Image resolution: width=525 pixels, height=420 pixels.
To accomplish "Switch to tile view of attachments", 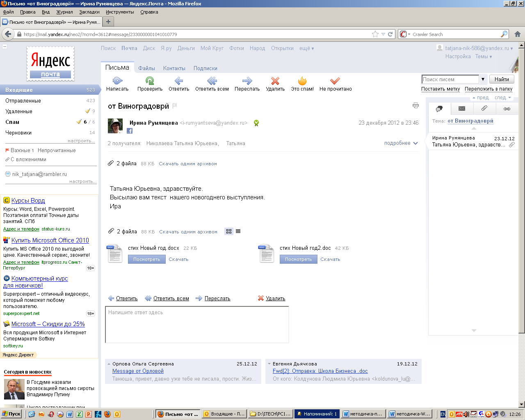I will [229, 231].
